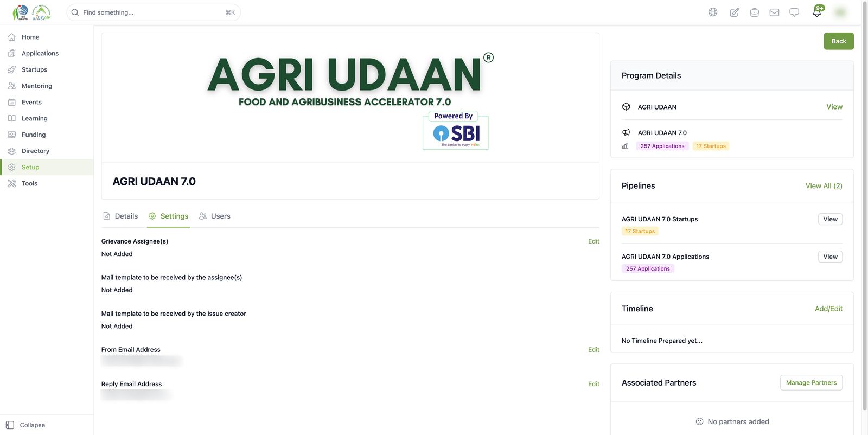This screenshot has width=868, height=435.
Task: Open the chat messages icon
Action: [x=794, y=12]
